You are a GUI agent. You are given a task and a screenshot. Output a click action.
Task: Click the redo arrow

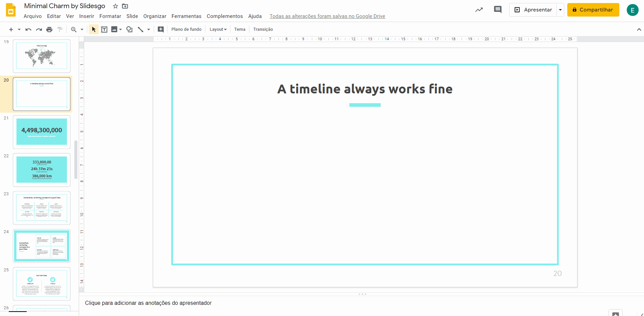[x=39, y=29]
